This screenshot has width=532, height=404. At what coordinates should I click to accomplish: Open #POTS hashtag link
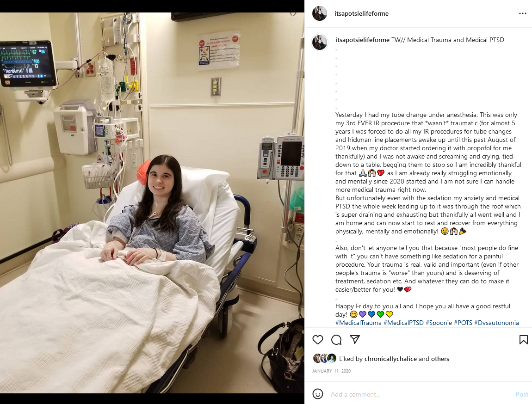pyautogui.click(x=463, y=323)
